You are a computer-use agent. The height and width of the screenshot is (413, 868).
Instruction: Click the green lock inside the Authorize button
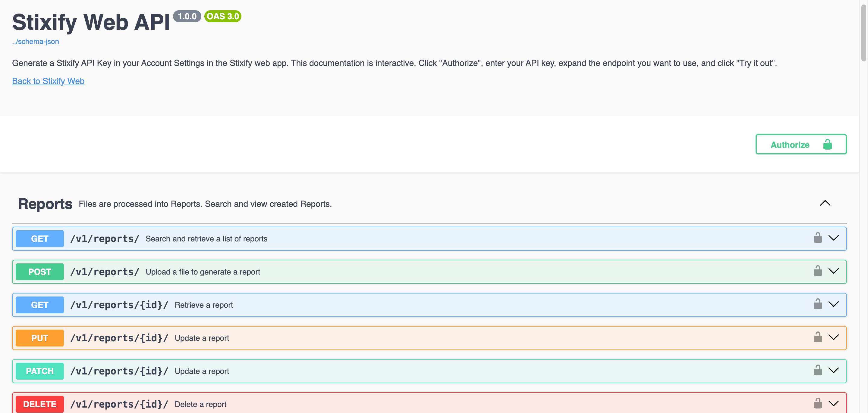[x=827, y=144]
